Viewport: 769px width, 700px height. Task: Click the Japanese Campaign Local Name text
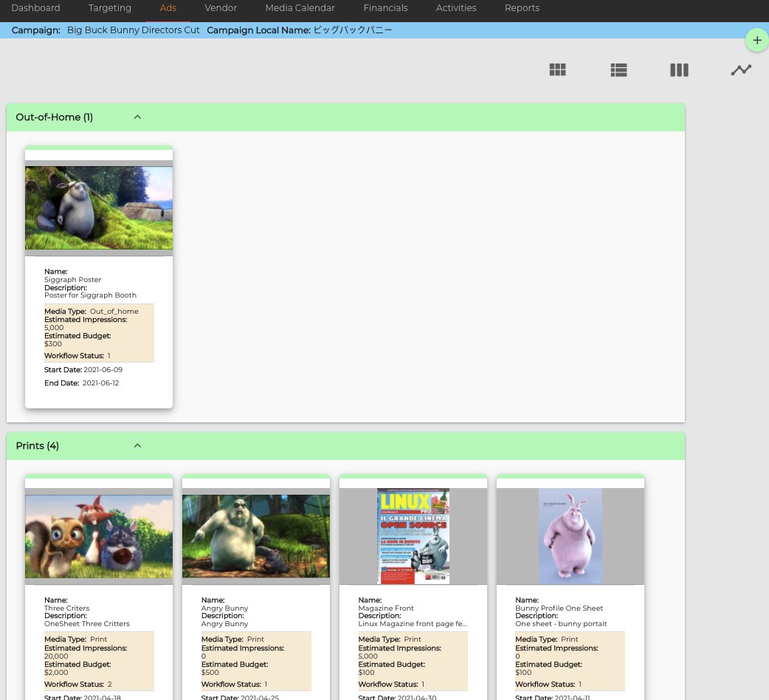click(x=353, y=30)
